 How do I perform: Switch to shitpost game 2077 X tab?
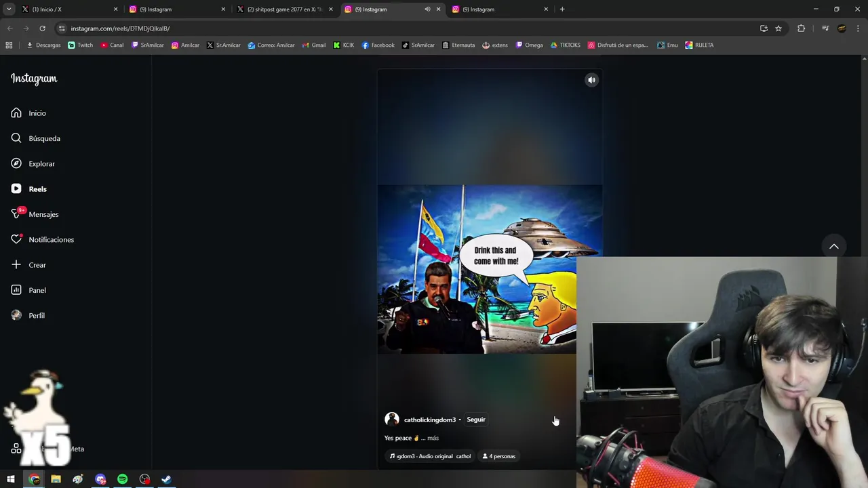284,9
